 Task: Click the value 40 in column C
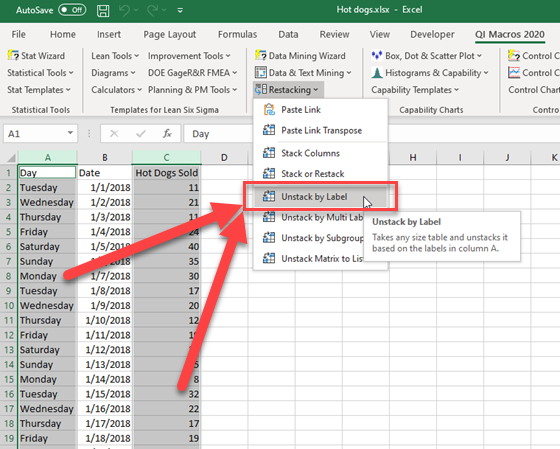coord(166,246)
